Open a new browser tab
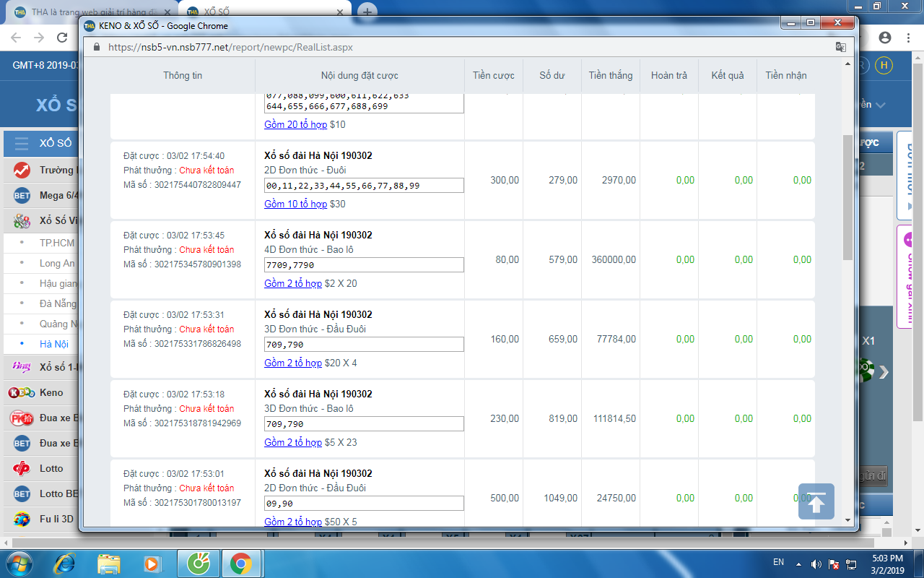 point(367,12)
